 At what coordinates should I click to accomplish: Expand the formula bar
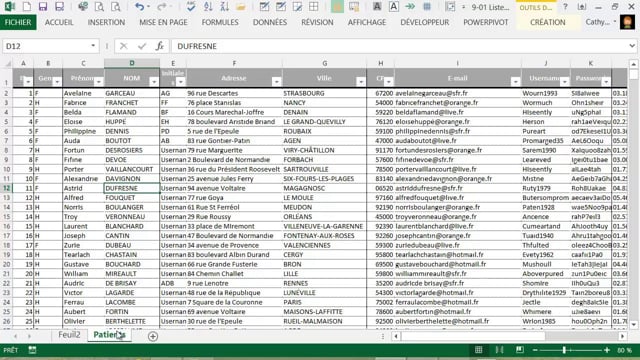(632, 46)
